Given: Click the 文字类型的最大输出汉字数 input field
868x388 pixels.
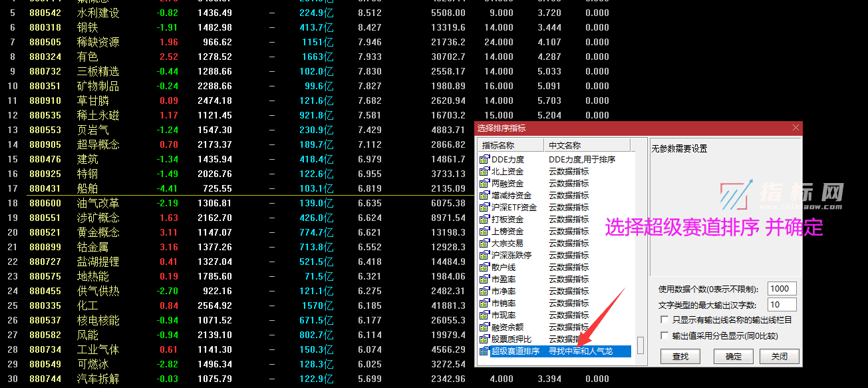Looking at the screenshot, I should tap(782, 305).
